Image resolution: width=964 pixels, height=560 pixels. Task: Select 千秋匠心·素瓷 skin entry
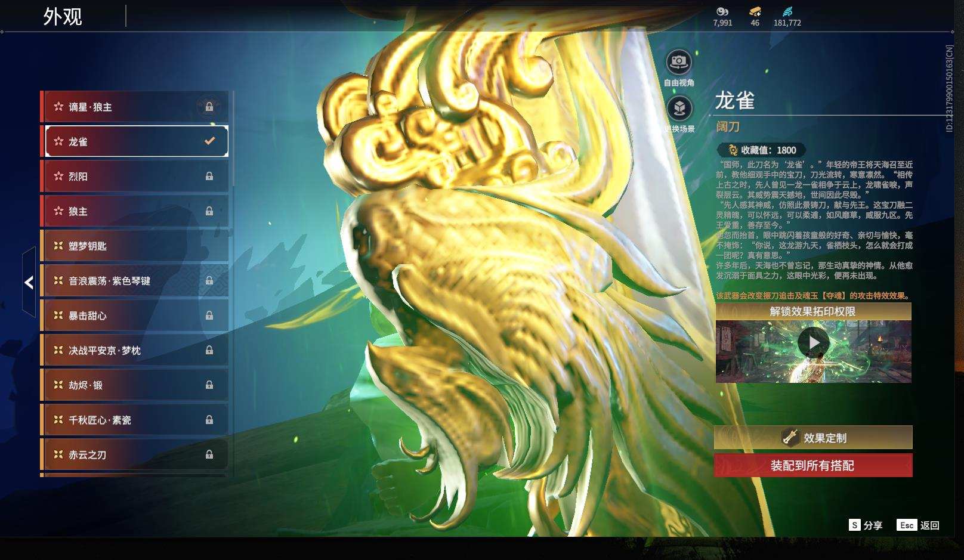[x=135, y=420]
